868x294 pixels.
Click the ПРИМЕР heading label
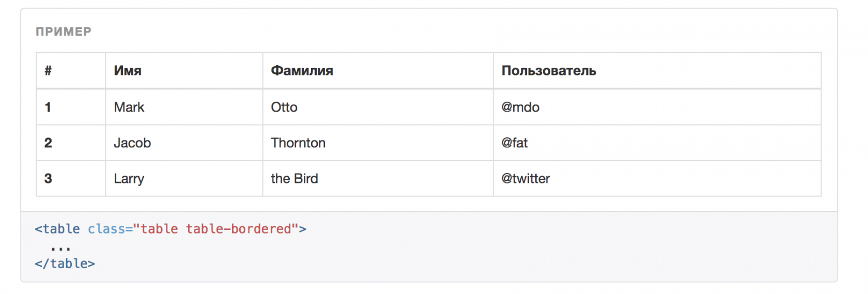coord(64,32)
